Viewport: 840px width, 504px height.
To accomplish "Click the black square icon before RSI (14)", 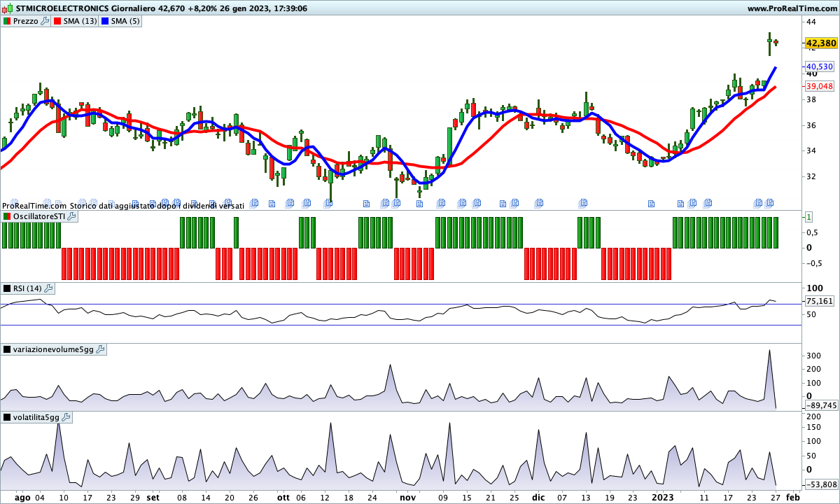I will coord(6,288).
